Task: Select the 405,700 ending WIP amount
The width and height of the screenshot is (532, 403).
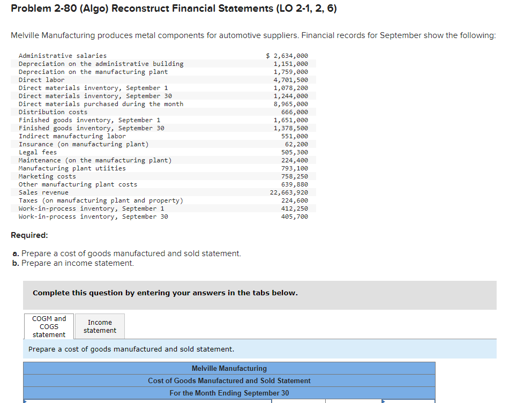Action: (x=295, y=217)
